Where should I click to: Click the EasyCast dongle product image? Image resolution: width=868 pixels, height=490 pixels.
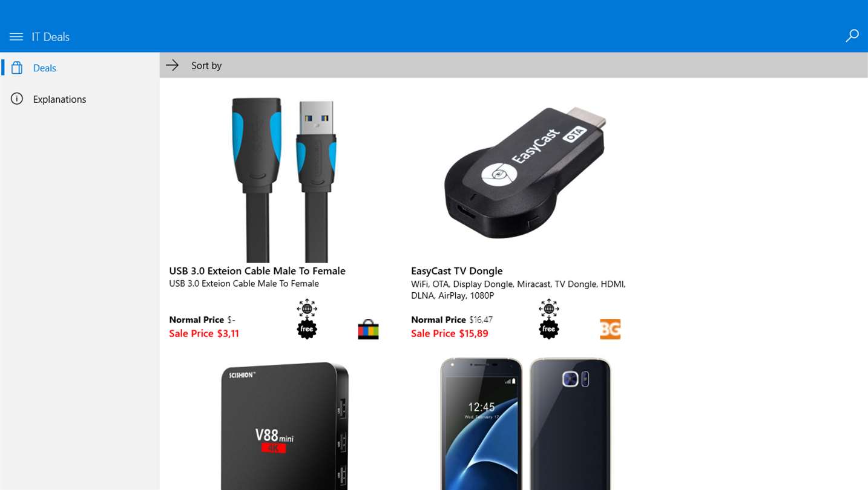(525, 174)
